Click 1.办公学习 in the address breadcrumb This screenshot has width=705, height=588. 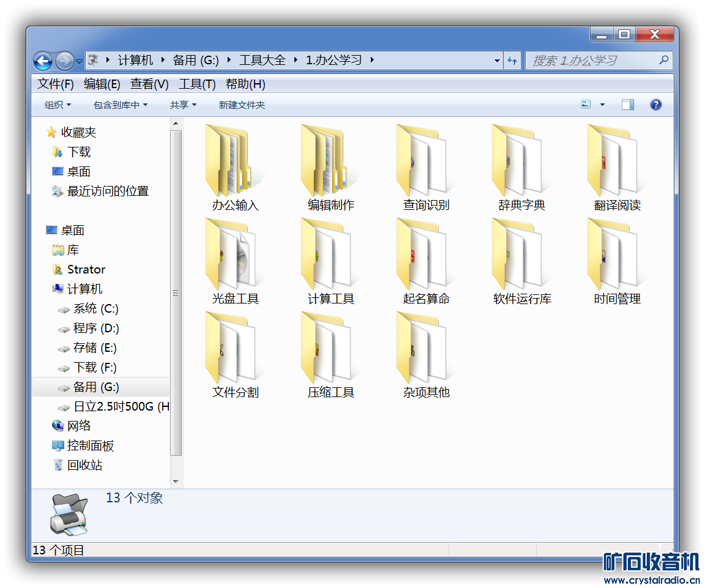pyautogui.click(x=334, y=60)
